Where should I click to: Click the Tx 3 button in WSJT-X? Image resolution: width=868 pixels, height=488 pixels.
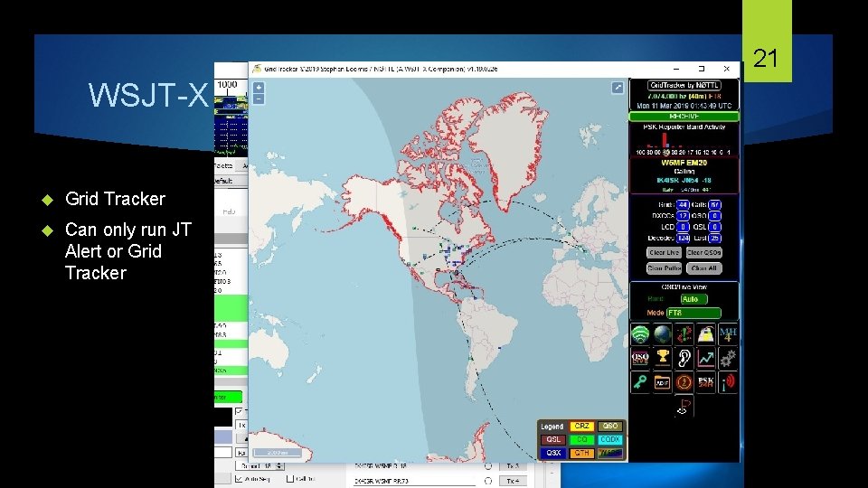513,466
